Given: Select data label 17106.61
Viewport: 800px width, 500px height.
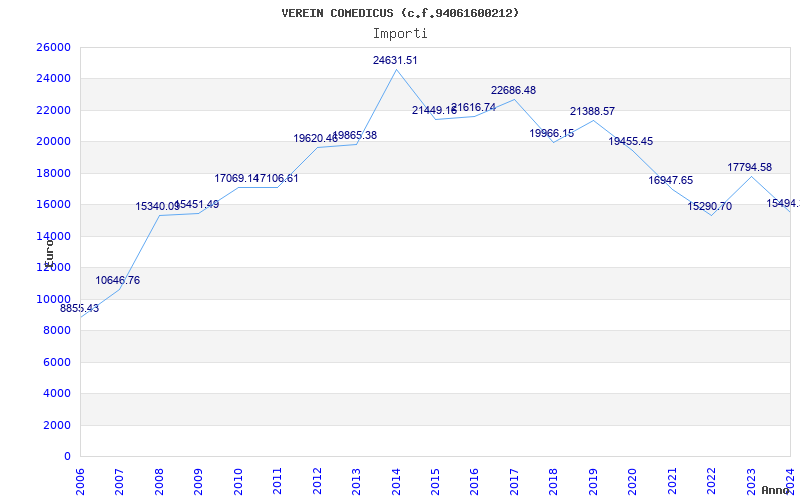Looking at the screenshot, I should coord(276,179).
